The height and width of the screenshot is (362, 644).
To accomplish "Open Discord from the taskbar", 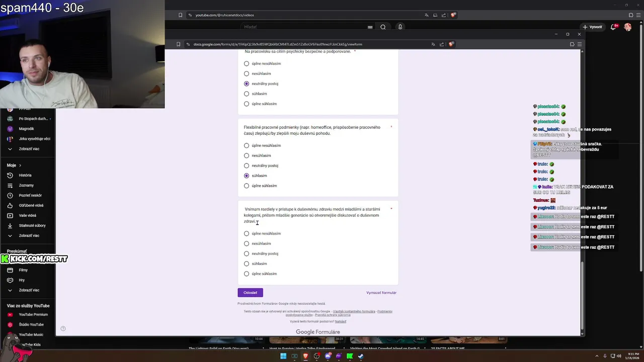I will tap(328, 356).
